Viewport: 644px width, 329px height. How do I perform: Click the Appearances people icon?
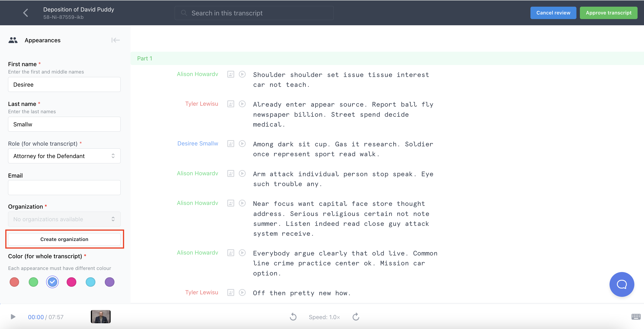pyautogui.click(x=13, y=40)
